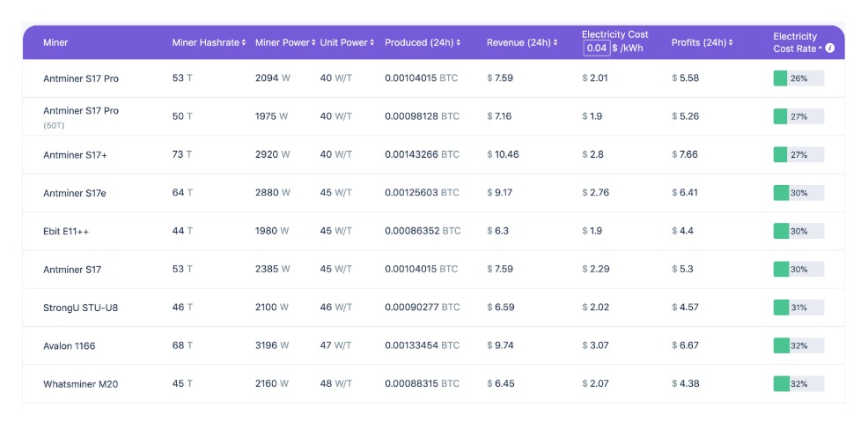
Task: Sort by Produced (24h) column
Action: [x=423, y=42]
